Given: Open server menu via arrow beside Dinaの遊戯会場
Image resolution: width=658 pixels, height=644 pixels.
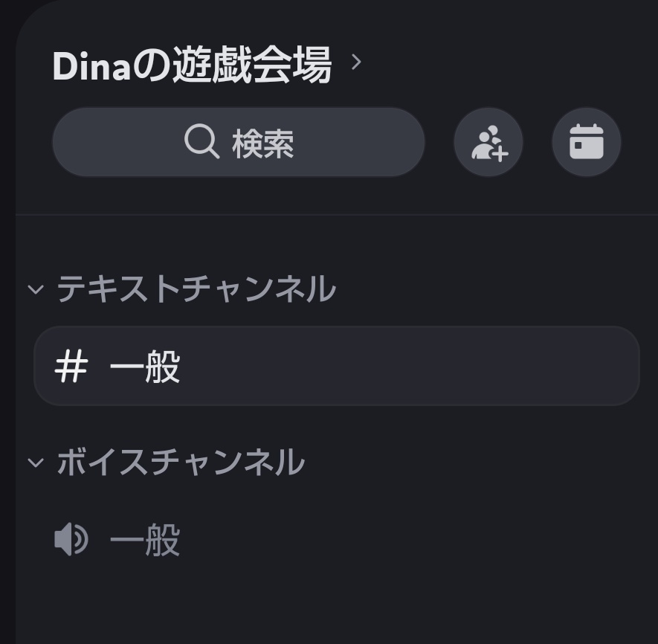Looking at the screenshot, I should click(x=356, y=62).
